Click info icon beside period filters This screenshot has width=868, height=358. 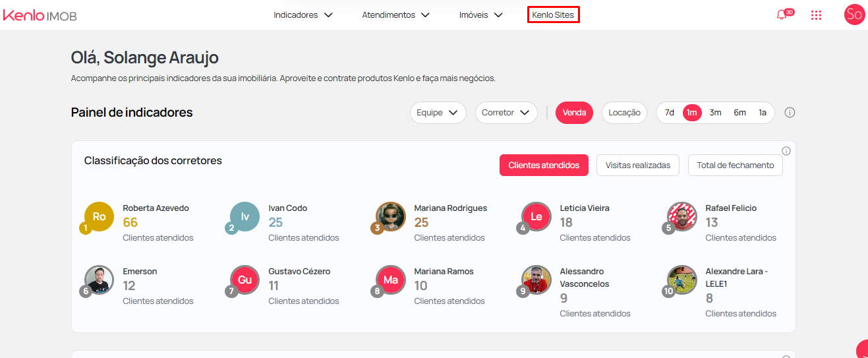tap(790, 113)
